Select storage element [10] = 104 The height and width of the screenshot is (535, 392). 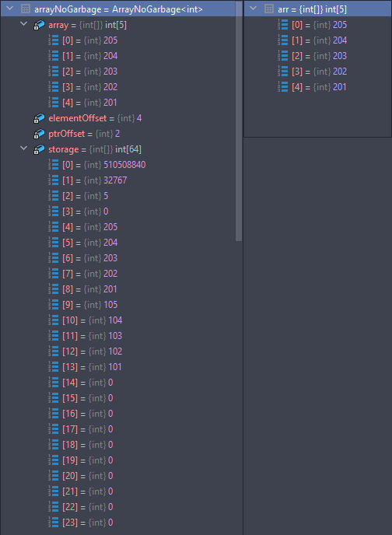click(118, 320)
